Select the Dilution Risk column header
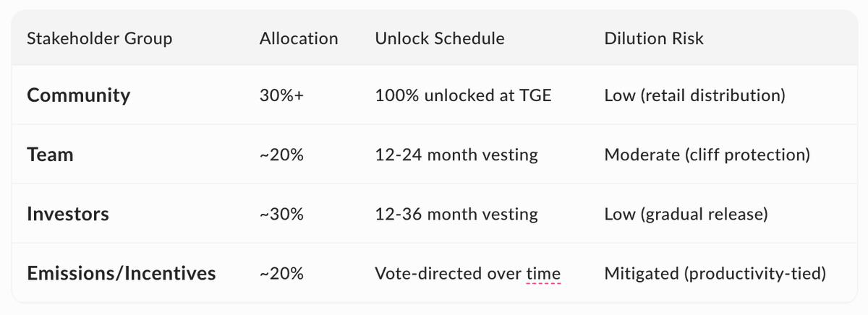Image resolution: width=868 pixels, height=315 pixels. pos(654,38)
